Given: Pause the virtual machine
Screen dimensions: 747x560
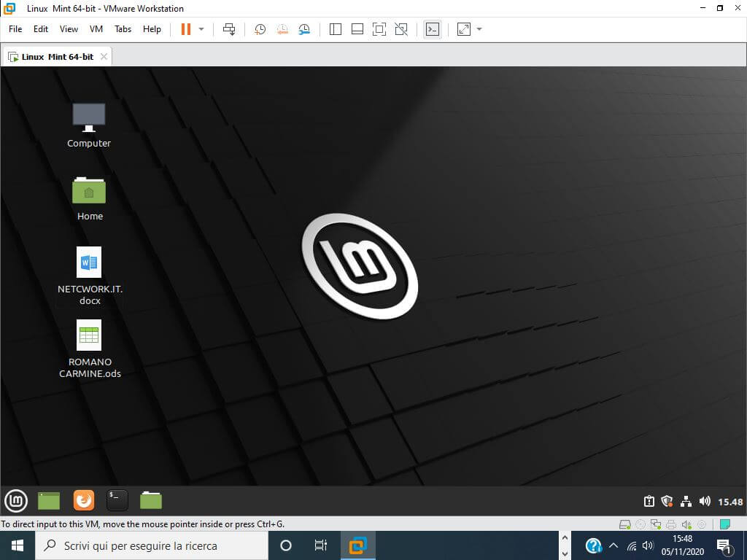Looking at the screenshot, I should (186, 29).
